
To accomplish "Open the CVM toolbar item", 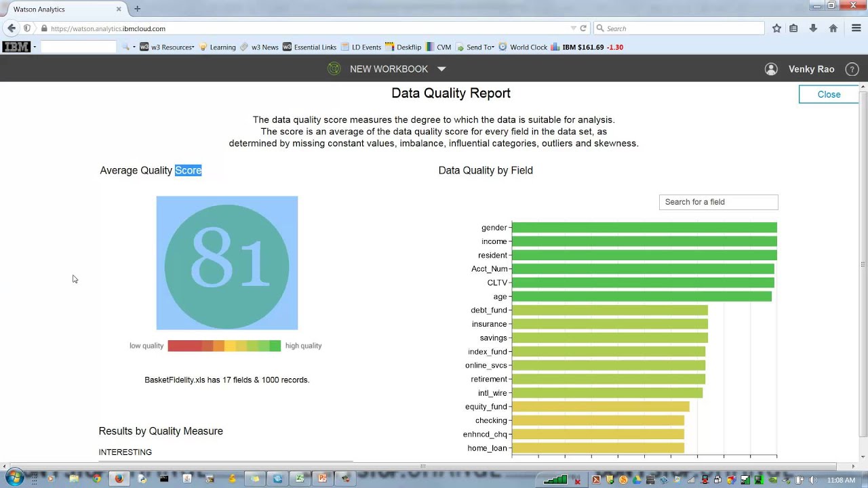I will [438, 47].
